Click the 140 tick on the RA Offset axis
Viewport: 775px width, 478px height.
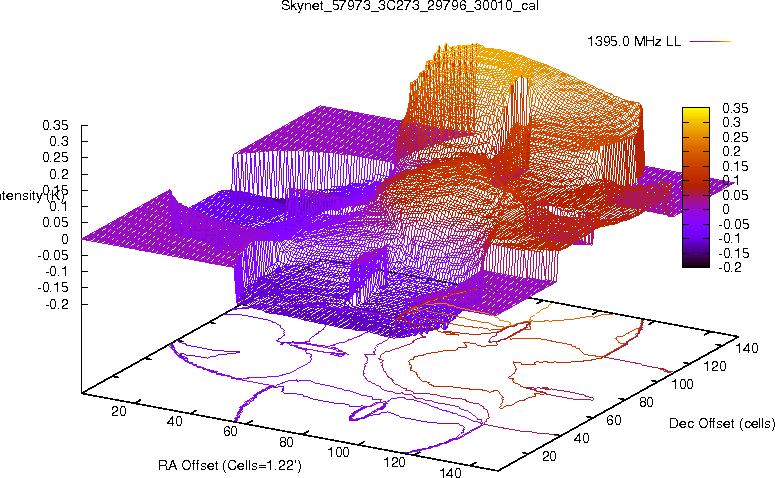pos(450,472)
